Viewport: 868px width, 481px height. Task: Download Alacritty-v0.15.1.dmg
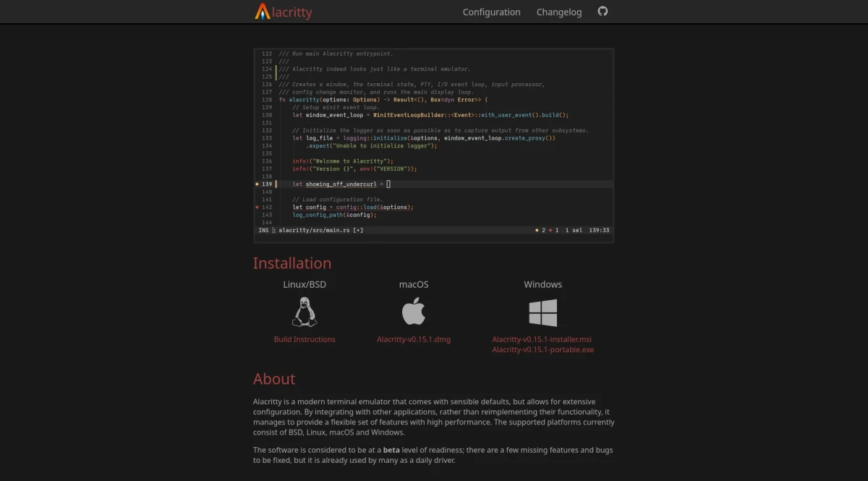point(413,339)
